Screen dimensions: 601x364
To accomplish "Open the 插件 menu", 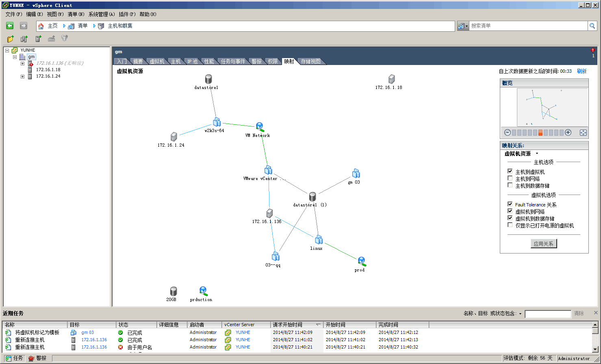I will (127, 14).
